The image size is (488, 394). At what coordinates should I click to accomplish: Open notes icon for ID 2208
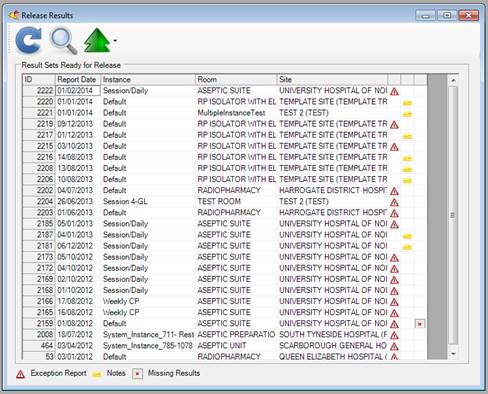[407, 169]
